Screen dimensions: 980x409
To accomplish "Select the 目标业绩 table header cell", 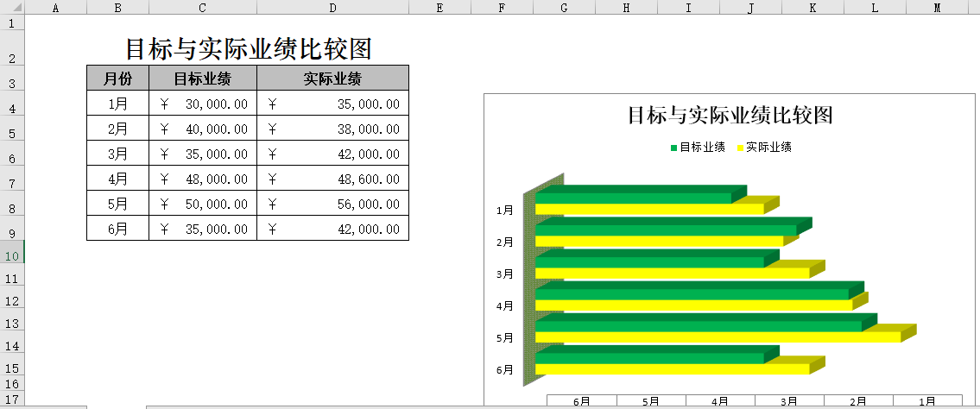I will (203, 79).
